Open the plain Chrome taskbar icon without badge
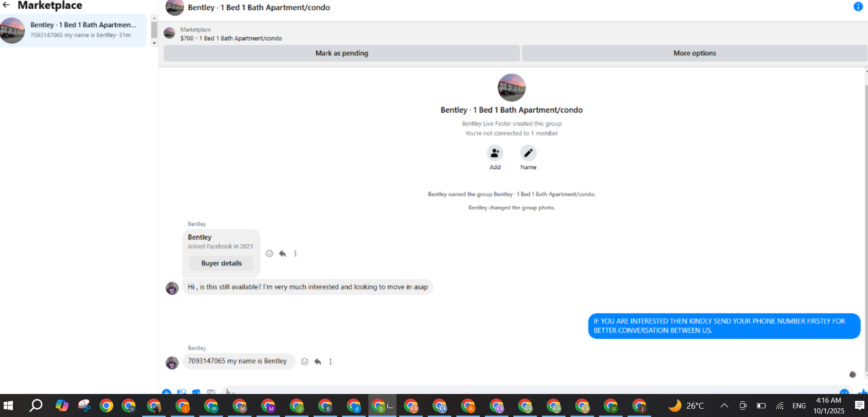This screenshot has height=417, width=868. point(106,405)
